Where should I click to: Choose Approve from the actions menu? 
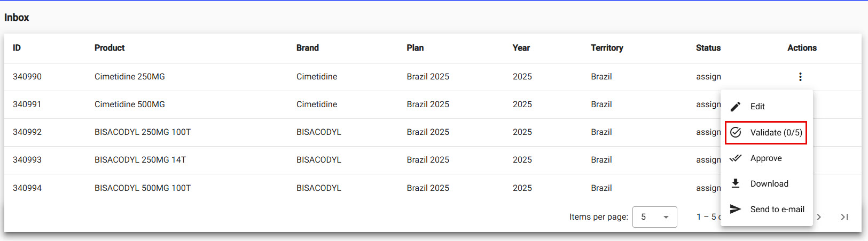(766, 158)
